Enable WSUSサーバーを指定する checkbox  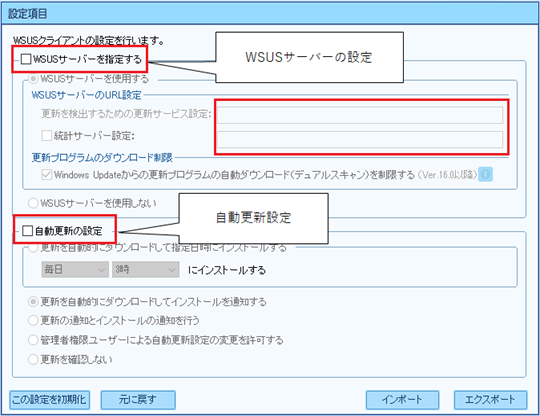26,59
